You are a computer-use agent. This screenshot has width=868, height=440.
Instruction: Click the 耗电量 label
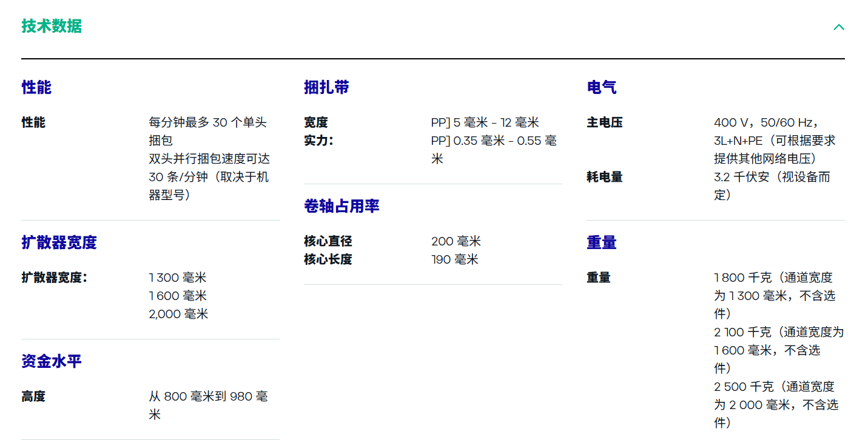point(604,177)
